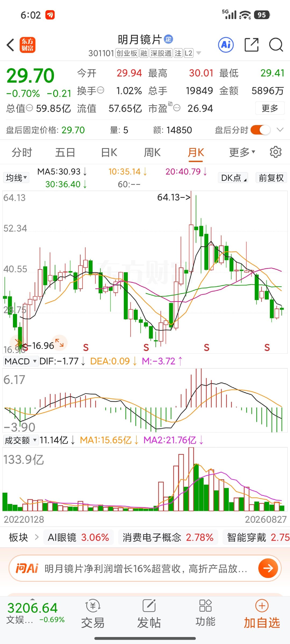Open the 前复权 adjustment selector
This screenshot has height=644, width=290.
pyautogui.click(x=271, y=178)
